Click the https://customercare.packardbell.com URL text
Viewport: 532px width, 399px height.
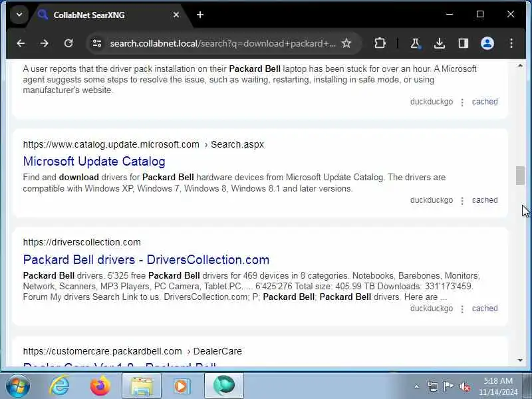102,351
